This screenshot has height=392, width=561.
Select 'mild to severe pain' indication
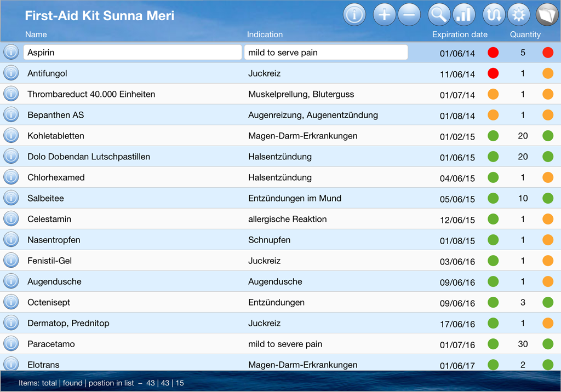(x=285, y=344)
